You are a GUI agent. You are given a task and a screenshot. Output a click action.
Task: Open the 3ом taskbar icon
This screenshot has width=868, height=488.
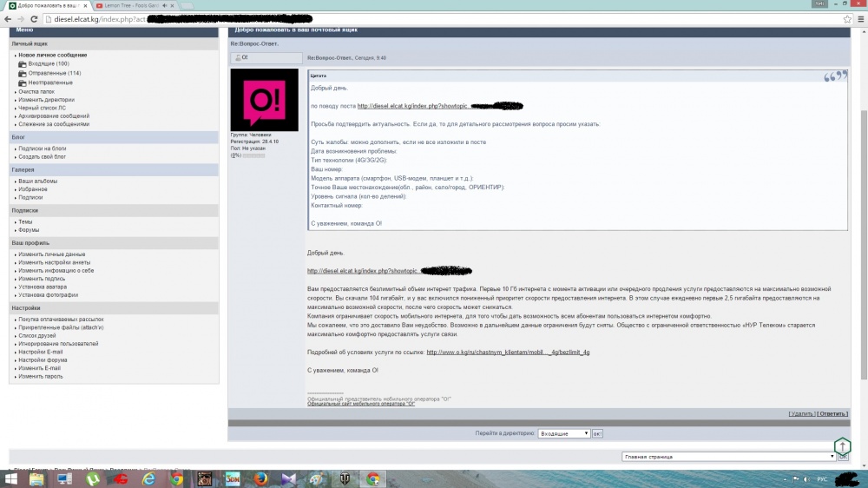coord(233,478)
